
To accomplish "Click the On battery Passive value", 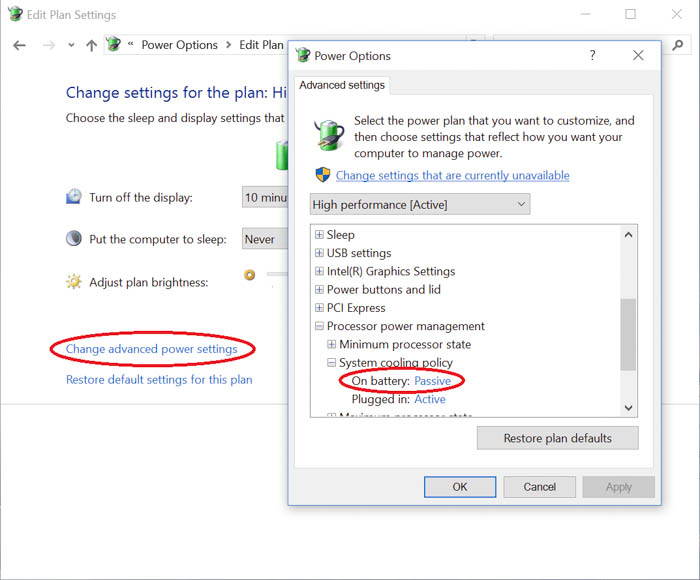I will (433, 381).
